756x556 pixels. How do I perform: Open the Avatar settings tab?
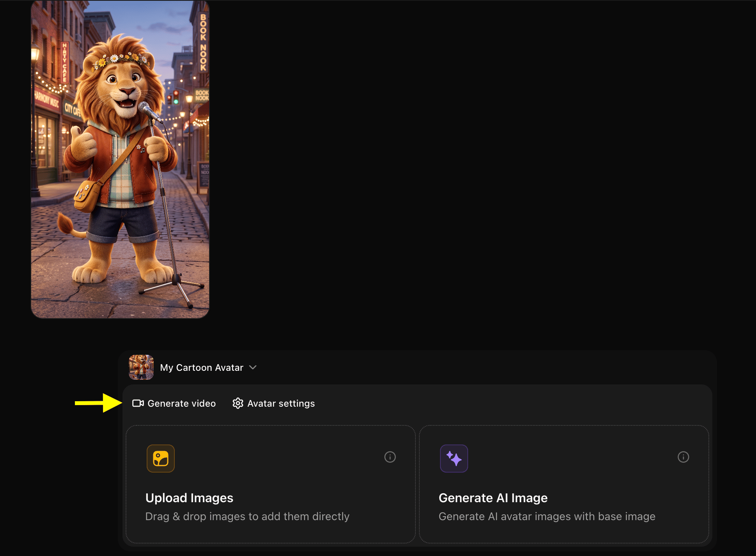273,403
